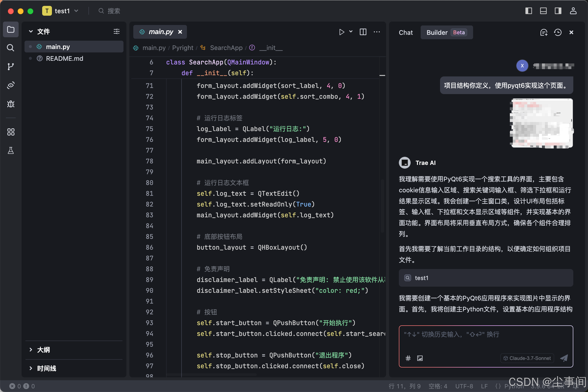This screenshot has height=392, width=588.
Task: Click the chat message input field
Action: pos(486,340)
